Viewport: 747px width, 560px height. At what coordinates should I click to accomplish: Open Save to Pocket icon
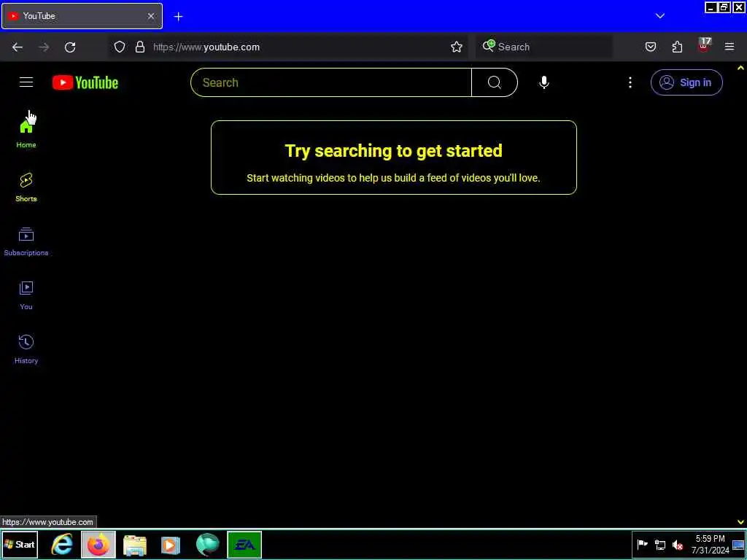(x=650, y=47)
